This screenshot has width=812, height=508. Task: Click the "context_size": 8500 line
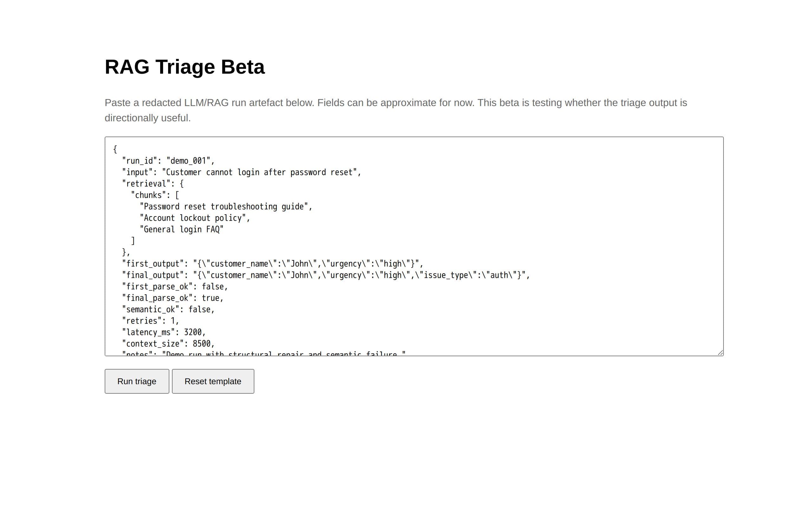point(168,343)
